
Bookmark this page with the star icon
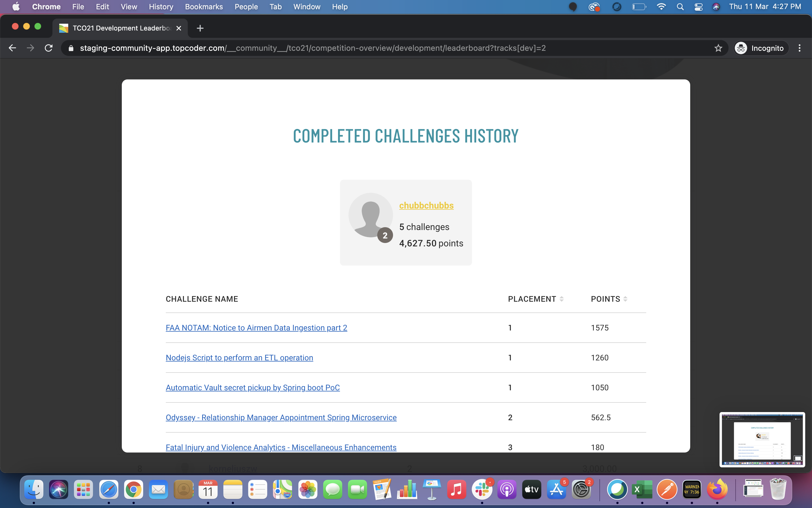tap(718, 48)
